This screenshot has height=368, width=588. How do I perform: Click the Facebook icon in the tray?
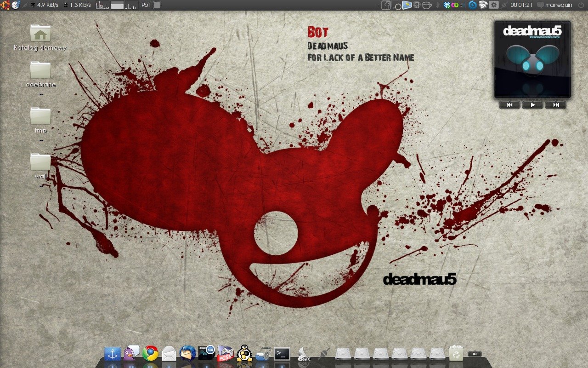[386, 5]
